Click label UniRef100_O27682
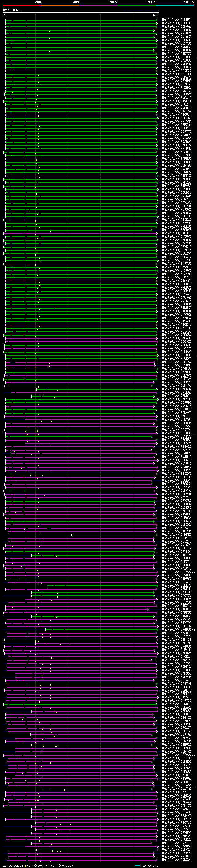 click(x=176, y=812)
